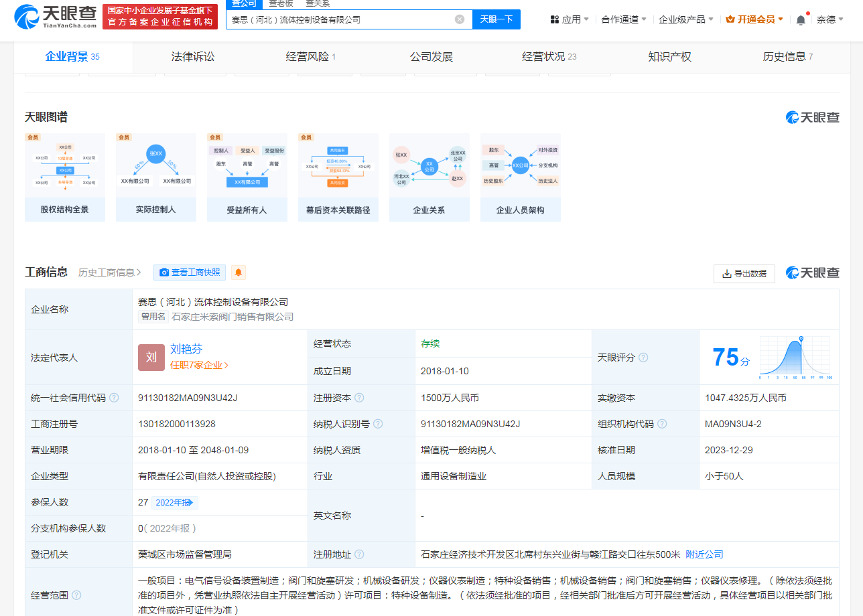The height and width of the screenshot is (616, 863).
Task: Click 1047.4325万人民币 paid-in capital value
Action: [x=746, y=398]
